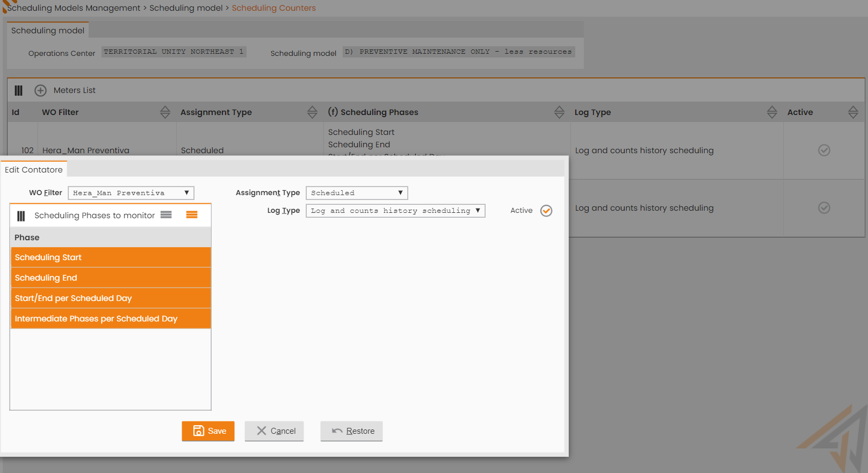Go to Scheduling model breadcrumb

tap(186, 8)
